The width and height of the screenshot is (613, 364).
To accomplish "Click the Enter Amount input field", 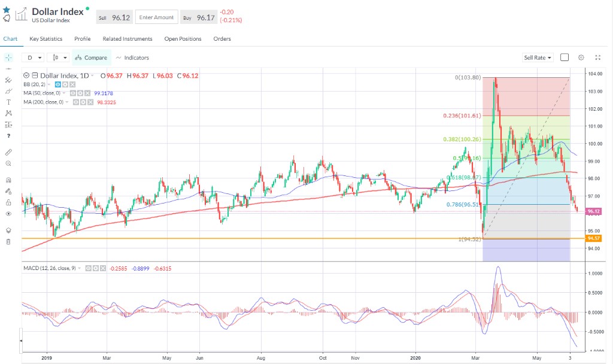I will click(x=156, y=18).
